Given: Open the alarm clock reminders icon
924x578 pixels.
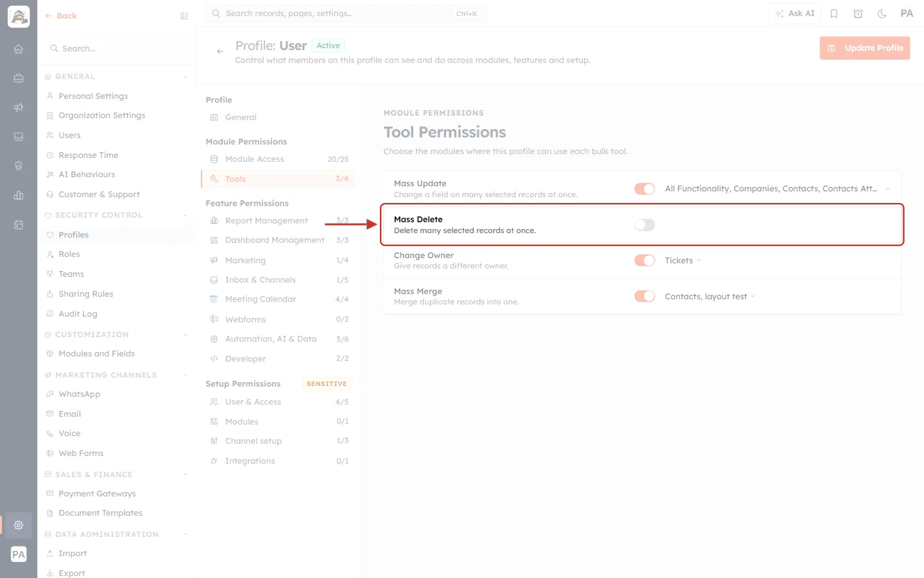Looking at the screenshot, I should (x=858, y=13).
